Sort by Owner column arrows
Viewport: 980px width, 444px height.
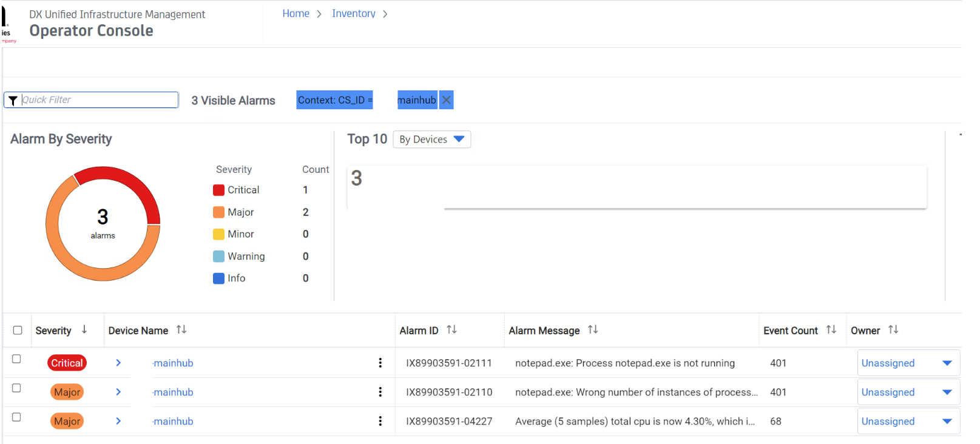click(893, 329)
